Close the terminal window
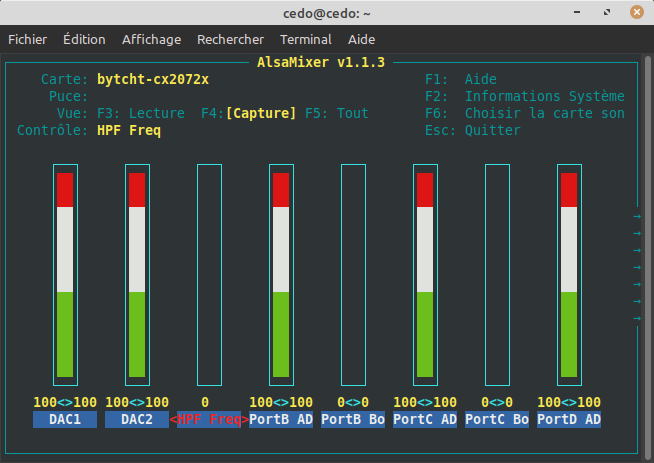 636,12
